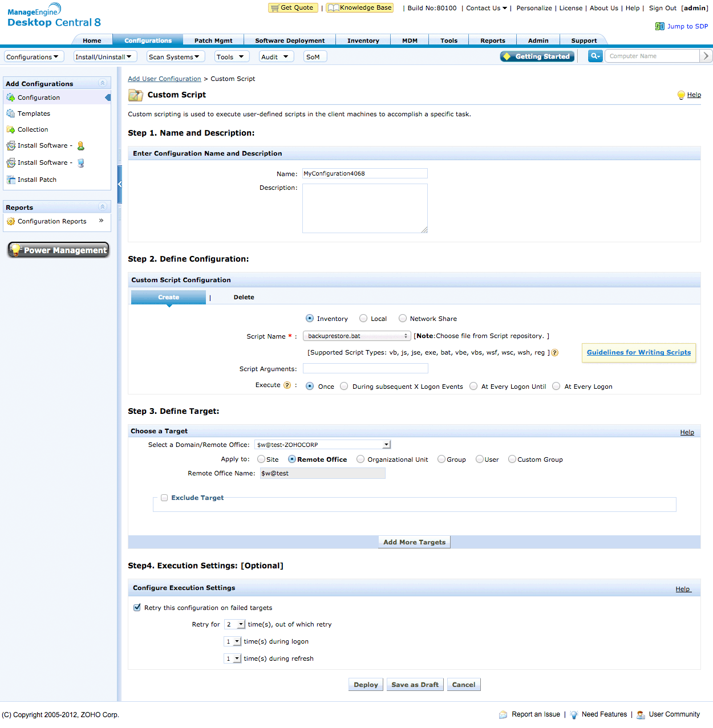Image resolution: width=713 pixels, height=728 pixels.
Task: Open the Domain/Remote Office dropdown
Action: click(323, 445)
